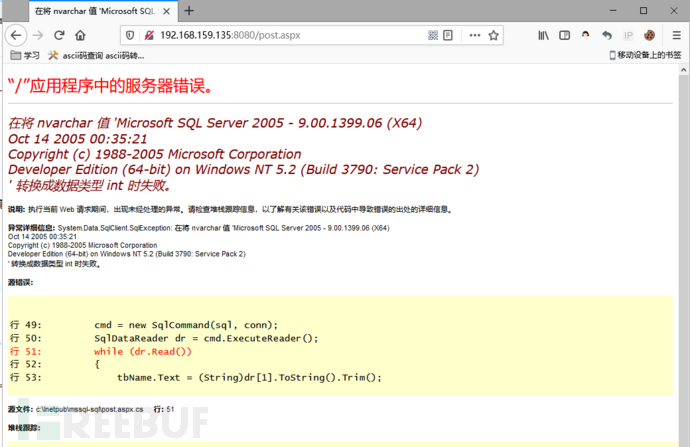The height and width of the screenshot is (447, 690).
Task: Open the 学习 bookmarks folder
Action: coord(25,55)
